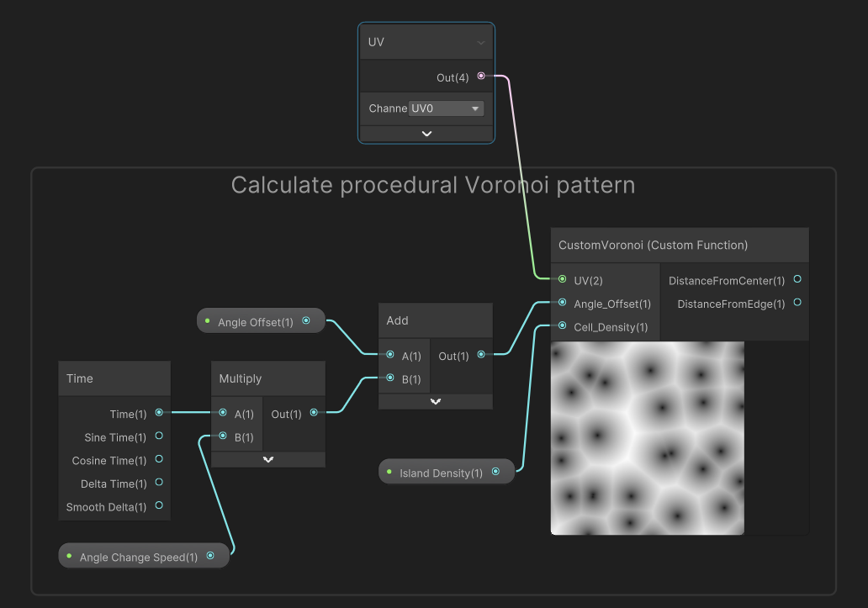Click the Cosine Time output port
The width and height of the screenshot is (868, 608).
click(159, 460)
